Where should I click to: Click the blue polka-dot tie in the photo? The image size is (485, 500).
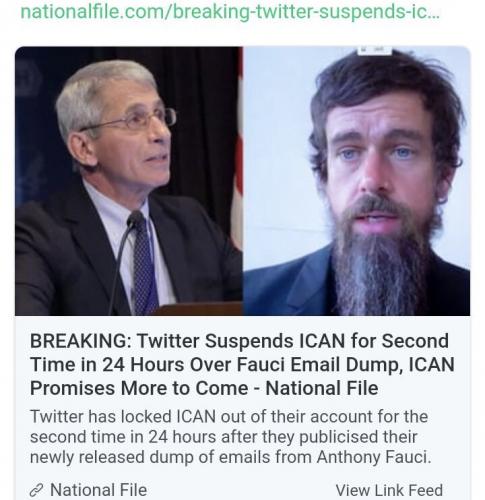[145, 267]
